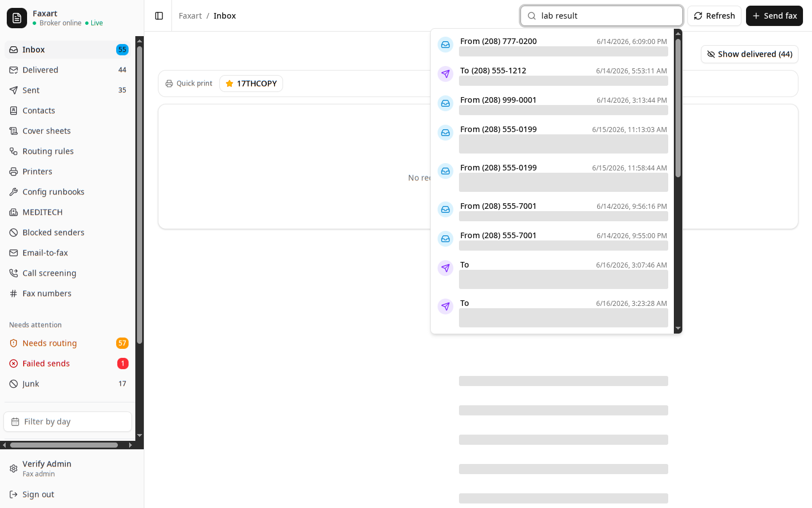Image resolution: width=812 pixels, height=508 pixels.
Task: Click the search results scroll down arrow
Action: click(678, 329)
